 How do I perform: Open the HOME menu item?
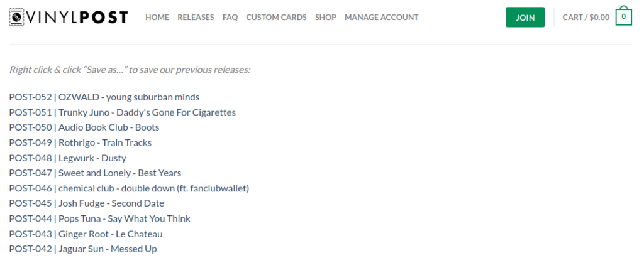[x=157, y=17]
